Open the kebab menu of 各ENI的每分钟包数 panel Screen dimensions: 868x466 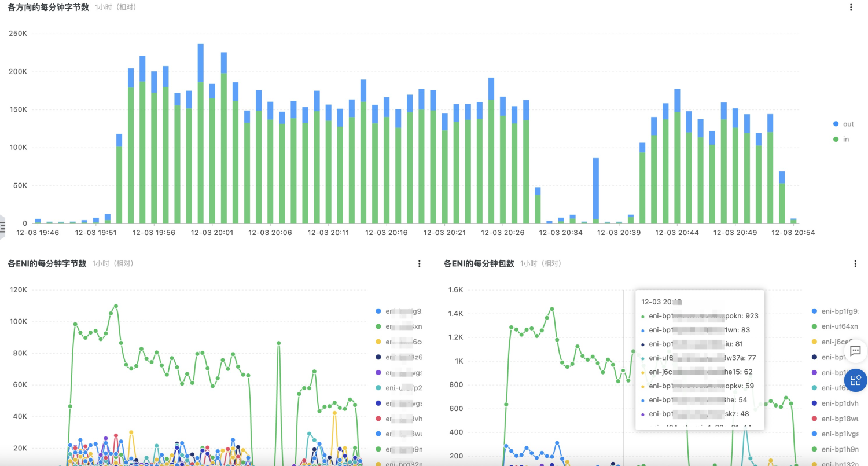click(x=855, y=263)
